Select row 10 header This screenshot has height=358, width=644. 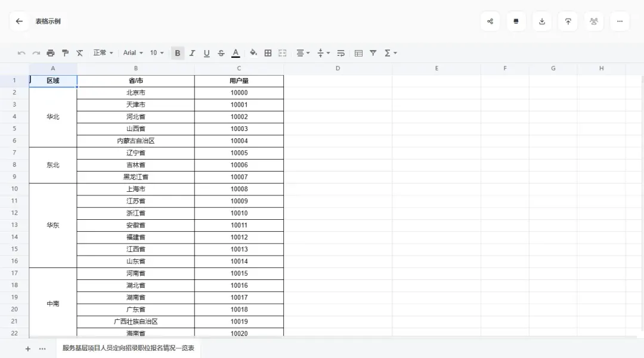click(x=14, y=189)
